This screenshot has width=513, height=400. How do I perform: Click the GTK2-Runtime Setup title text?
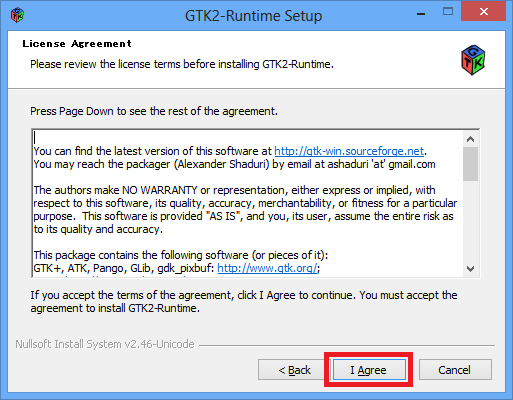tap(254, 16)
